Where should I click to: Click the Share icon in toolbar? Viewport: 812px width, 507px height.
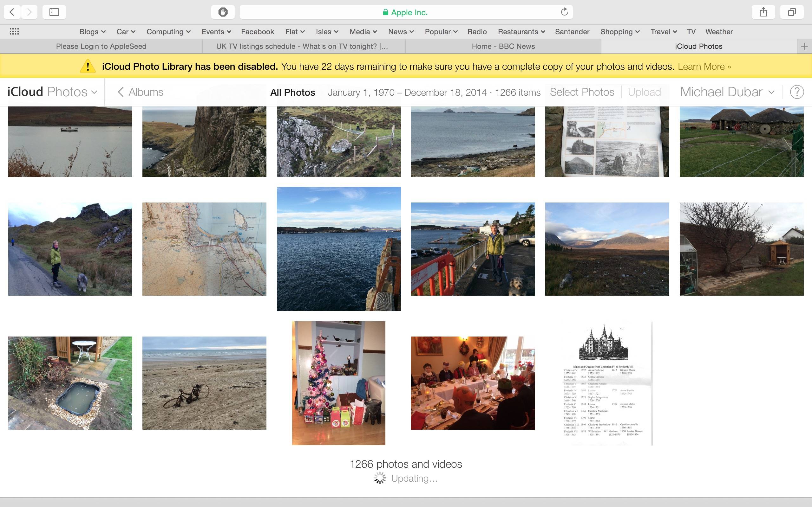[764, 11]
